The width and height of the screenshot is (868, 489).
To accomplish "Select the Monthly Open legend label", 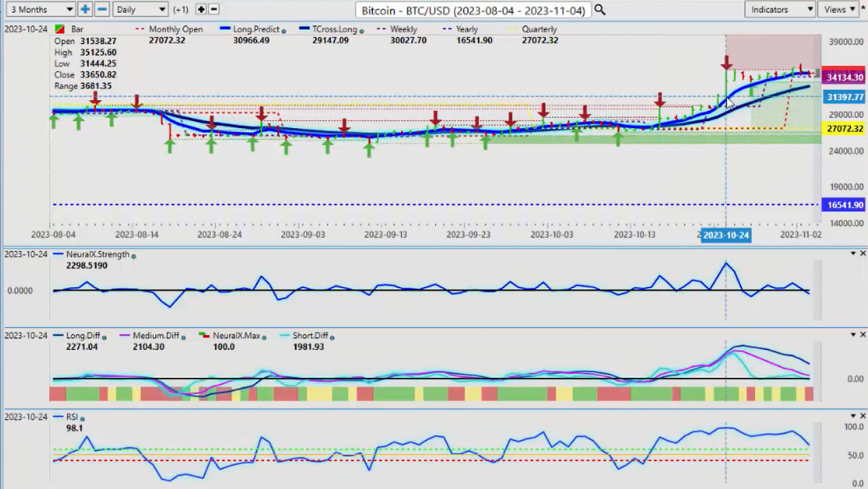I will pos(175,30).
